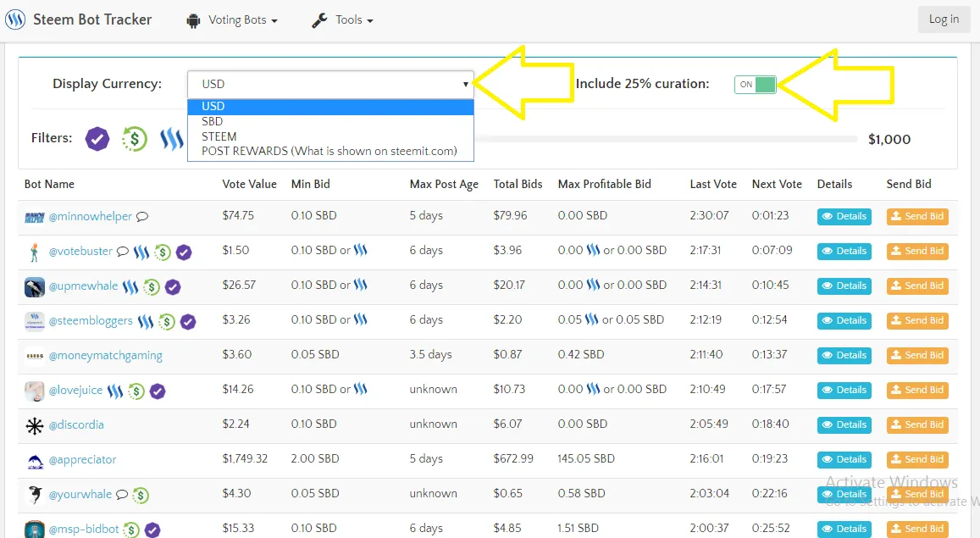980x538 pixels.
Task: Click the @discordia asterisk avatar icon
Action: (x=35, y=426)
